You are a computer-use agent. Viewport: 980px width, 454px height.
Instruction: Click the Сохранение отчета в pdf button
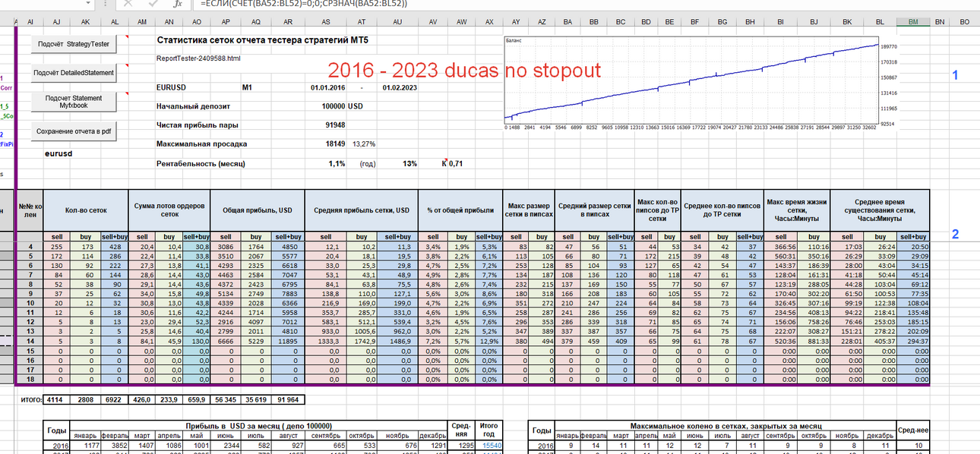tap(73, 131)
